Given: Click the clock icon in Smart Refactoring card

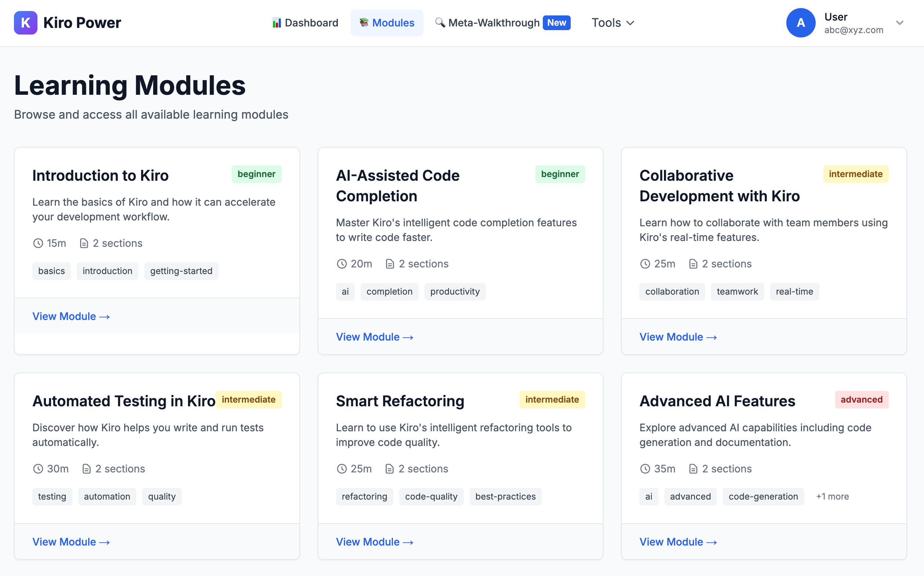Looking at the screenshot, I should coord(342,469).
